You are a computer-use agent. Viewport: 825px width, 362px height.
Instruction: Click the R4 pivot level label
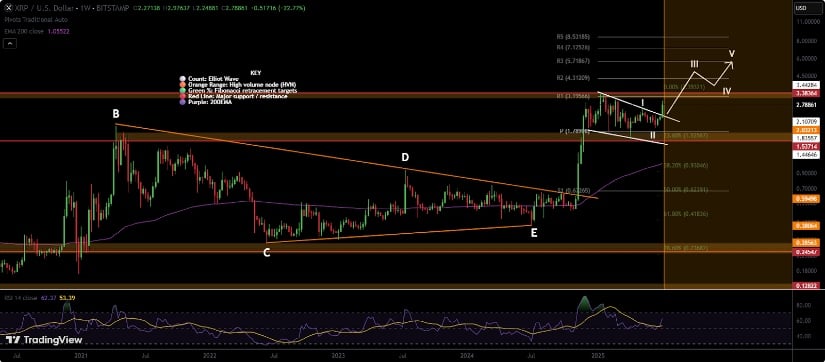pos(573,47)
